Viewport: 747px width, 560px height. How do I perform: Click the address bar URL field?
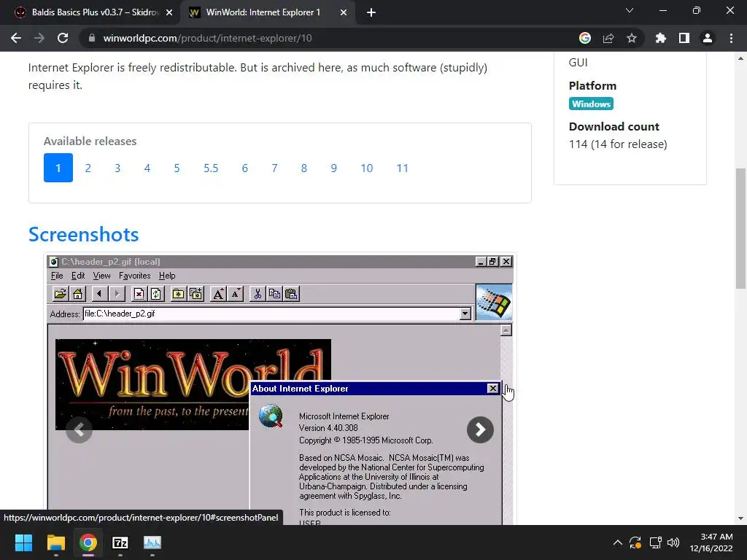tap(329, 38)
